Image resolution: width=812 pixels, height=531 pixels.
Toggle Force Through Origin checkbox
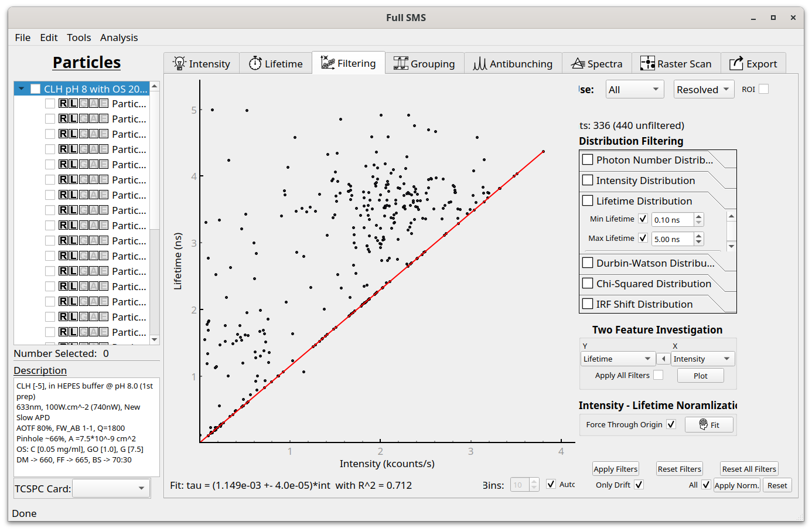[671, 424]
